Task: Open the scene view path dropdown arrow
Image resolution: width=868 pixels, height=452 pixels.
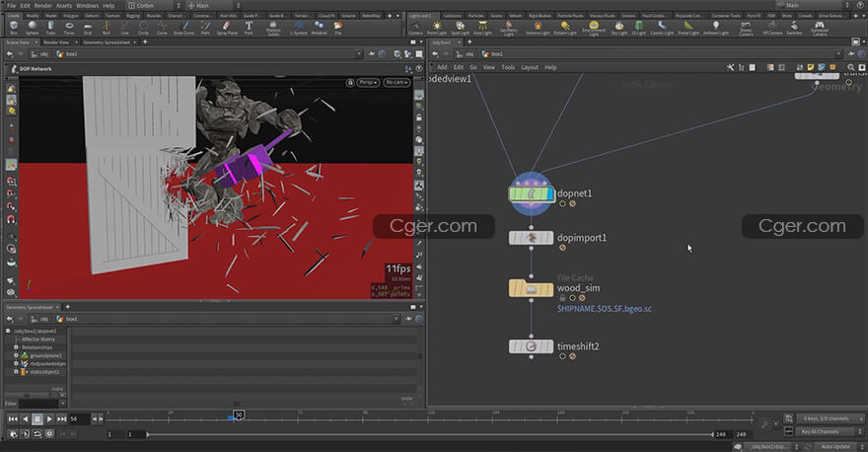Action: pyautogui.click(x=359, y=53)
